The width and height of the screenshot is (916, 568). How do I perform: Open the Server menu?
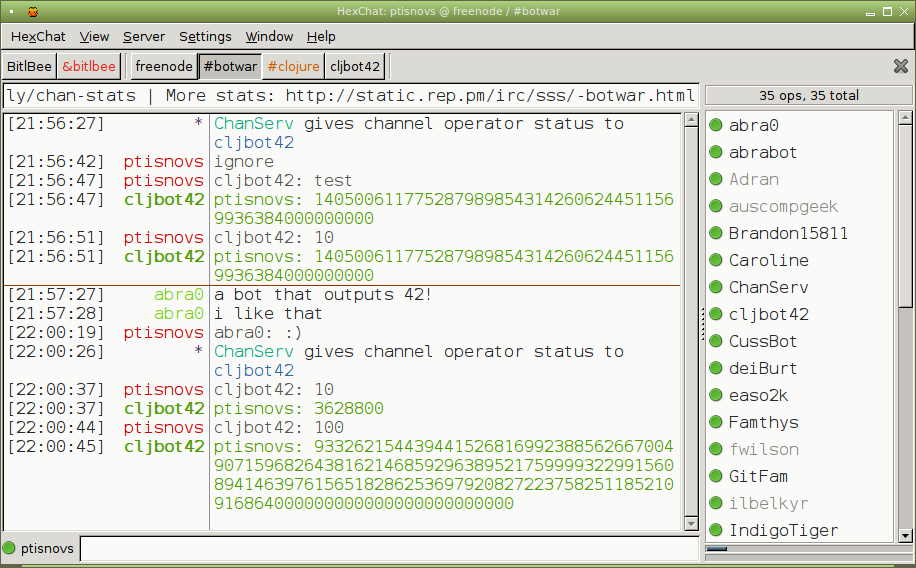pos(144,37)
